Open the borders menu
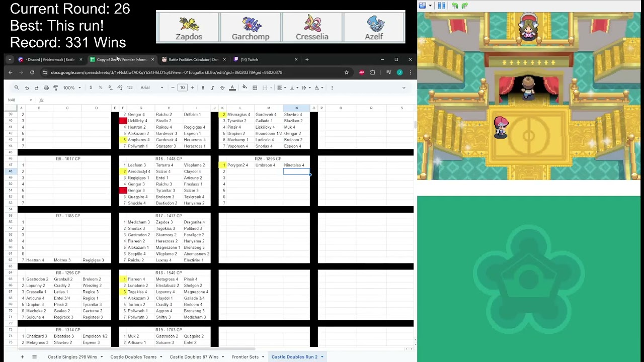 pos(255,87)
